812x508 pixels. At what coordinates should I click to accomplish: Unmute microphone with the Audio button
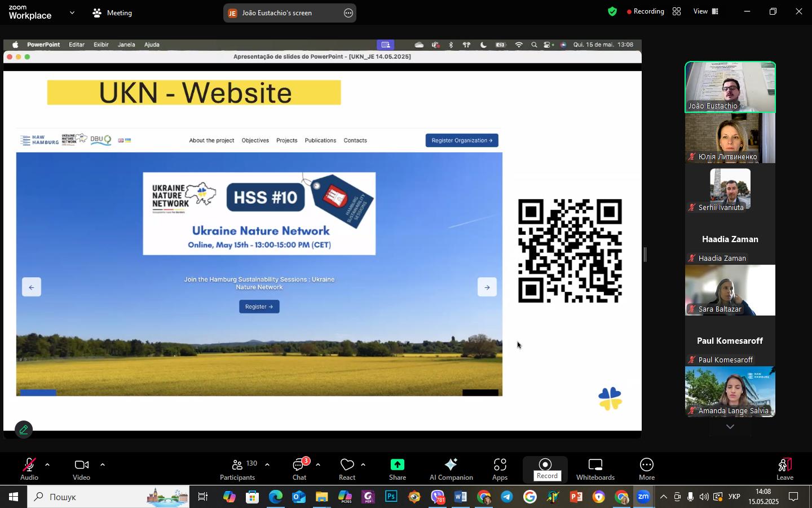pos(29,469)
